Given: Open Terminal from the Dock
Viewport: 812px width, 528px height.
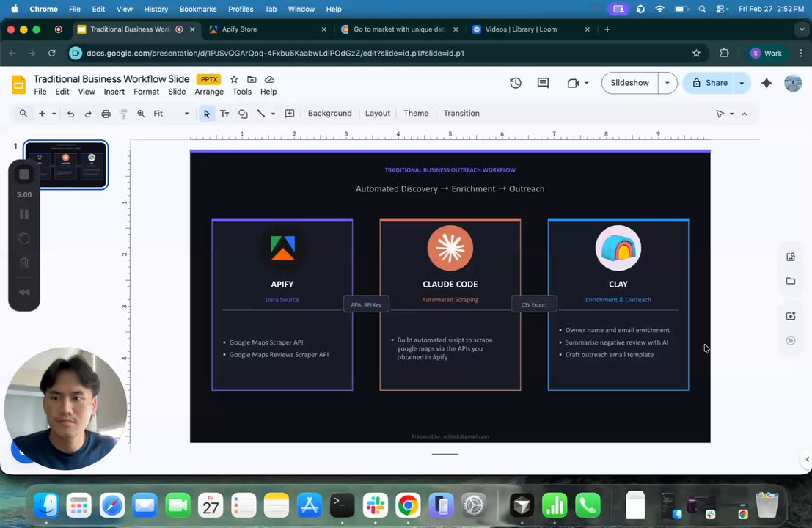Looking at the screenshot, I should [x=342, y=505].
